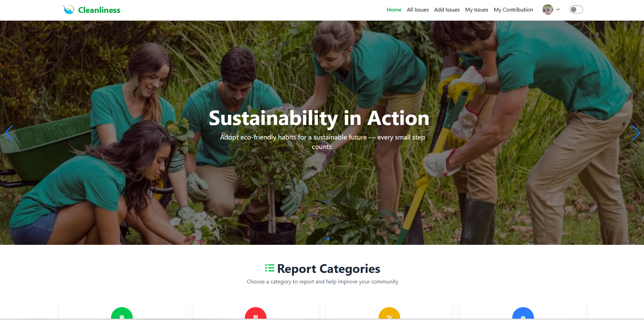This screenshot has width=644, height=320.
Task: Select the carousel pagination dot
Action: 328,239
